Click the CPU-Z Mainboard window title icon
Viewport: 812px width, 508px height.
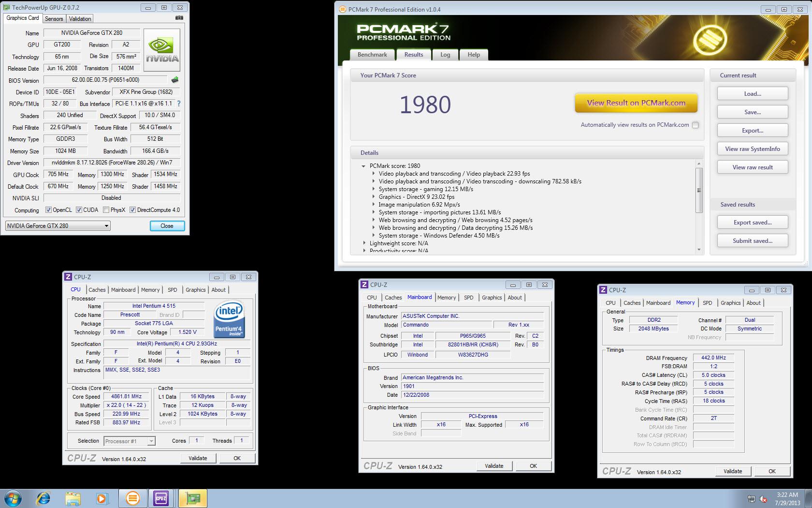(364, 285)
